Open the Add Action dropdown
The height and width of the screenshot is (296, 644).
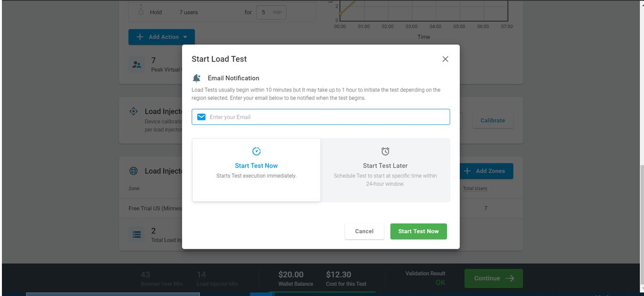[161, 37]
